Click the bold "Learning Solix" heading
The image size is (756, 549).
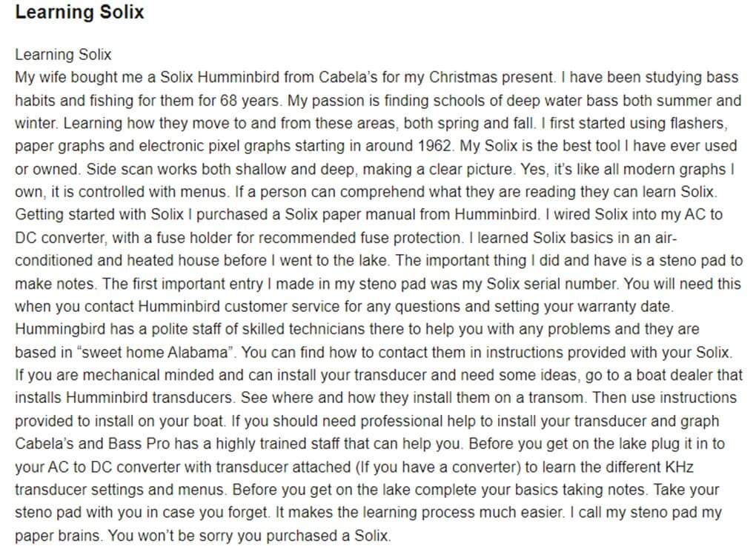click(x=79, y=12)
